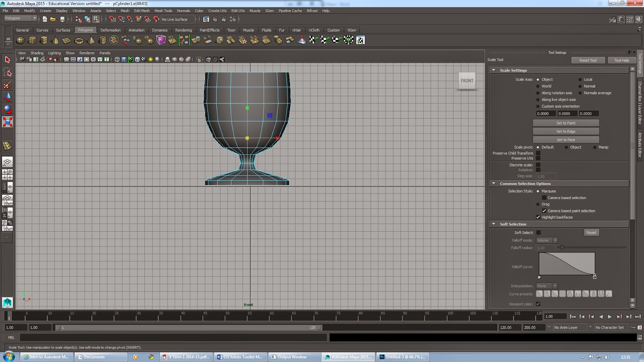Switch to the Rendering shelf tab
Screen dimensions: 644x362
tap(184, 30)
